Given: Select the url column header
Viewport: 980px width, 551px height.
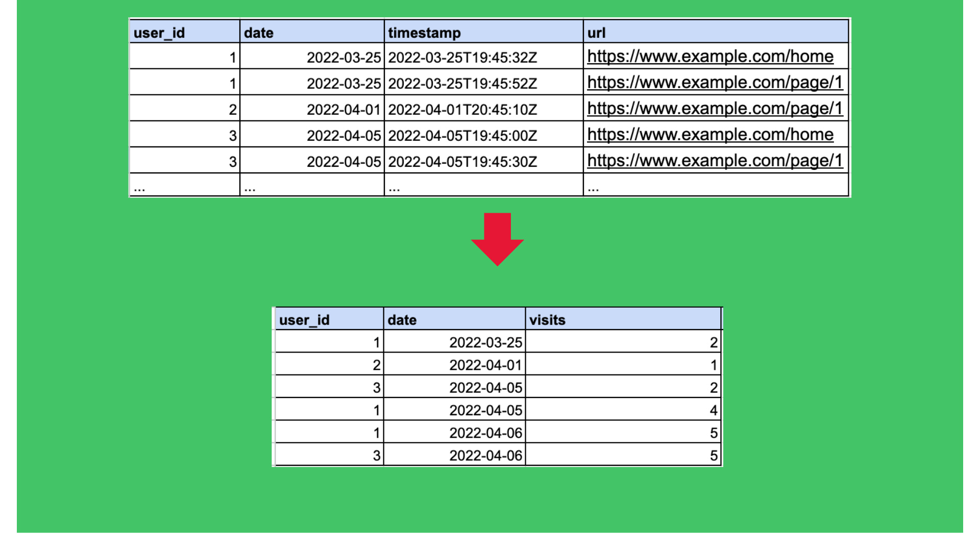Looking at the screenshot, I should pyautogui.click(x=596, y=33).
